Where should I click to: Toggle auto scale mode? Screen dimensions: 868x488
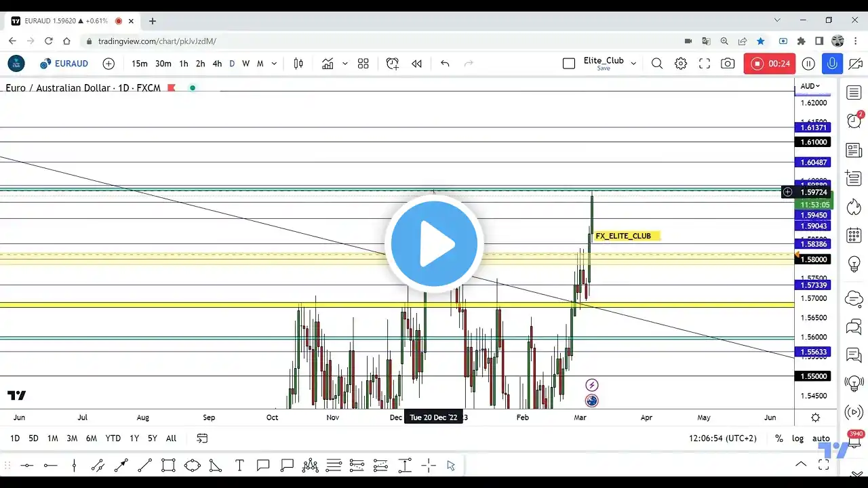coord(821,439)
